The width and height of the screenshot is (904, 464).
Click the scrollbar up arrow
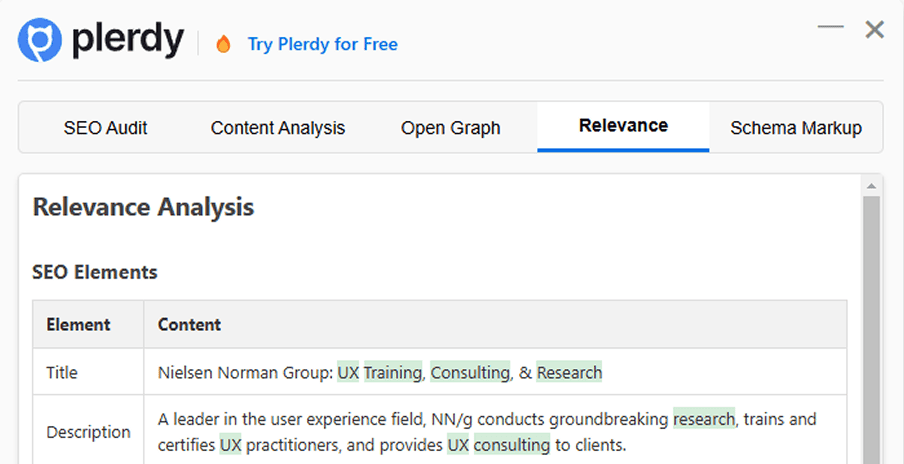tap(871, 186)
